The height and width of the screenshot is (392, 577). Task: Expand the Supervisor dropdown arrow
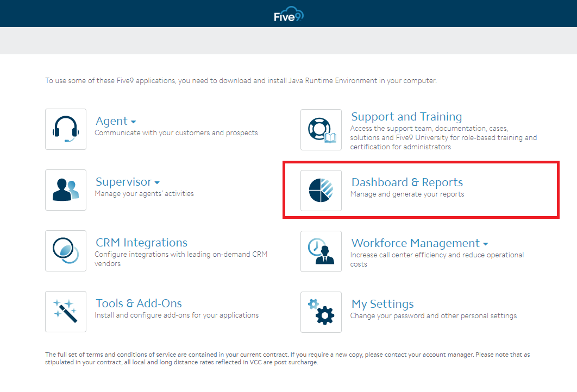click(x=157, y=182)
